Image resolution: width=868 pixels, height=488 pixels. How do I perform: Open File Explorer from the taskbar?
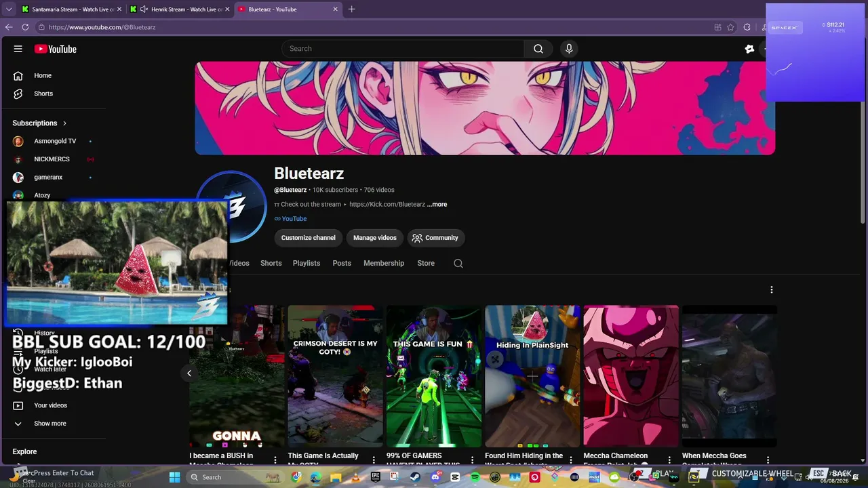pos(336,477)
